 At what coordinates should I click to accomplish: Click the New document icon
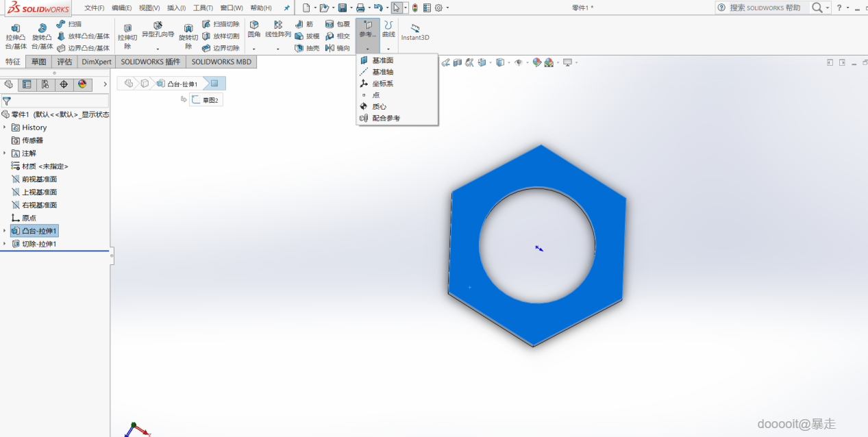pyautogui.click(x=306, y=8)
